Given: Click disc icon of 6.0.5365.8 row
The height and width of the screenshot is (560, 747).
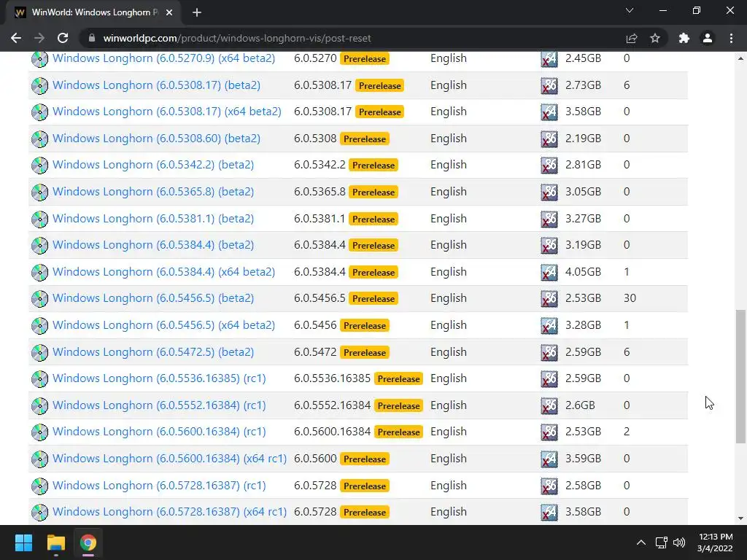Looking at the screenshot, I should click(39, 192).
